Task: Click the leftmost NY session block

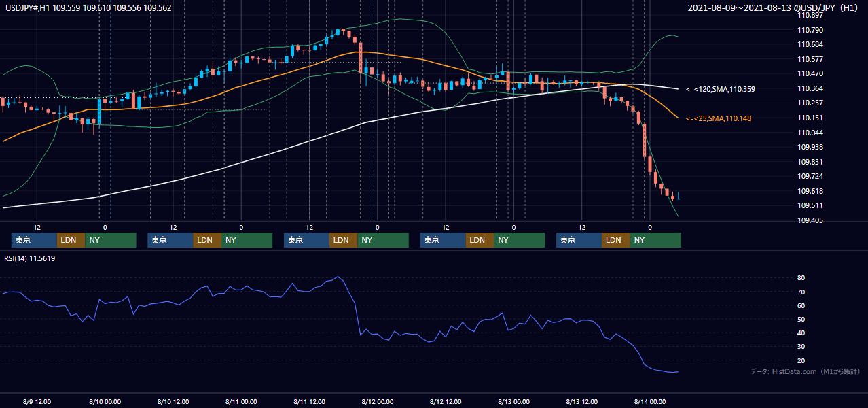Action: pyautogui.click(x=111, y=240)
